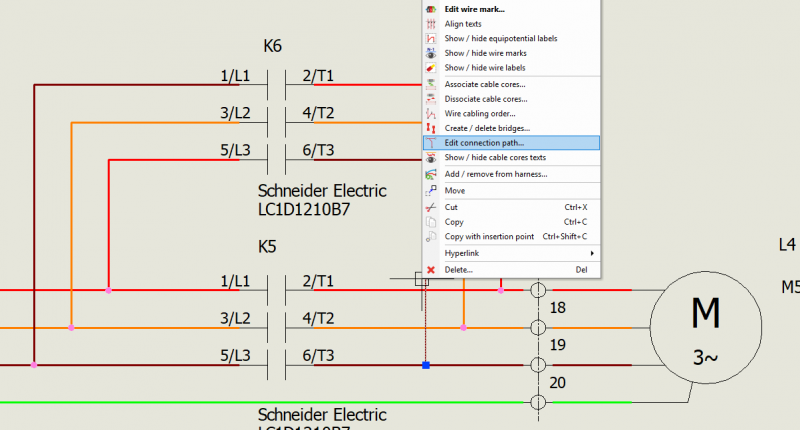The width and height of the screenshot is (800, 430).
Task: Expand the Hyperlink submenu arrow
Action: pos(592,254)
